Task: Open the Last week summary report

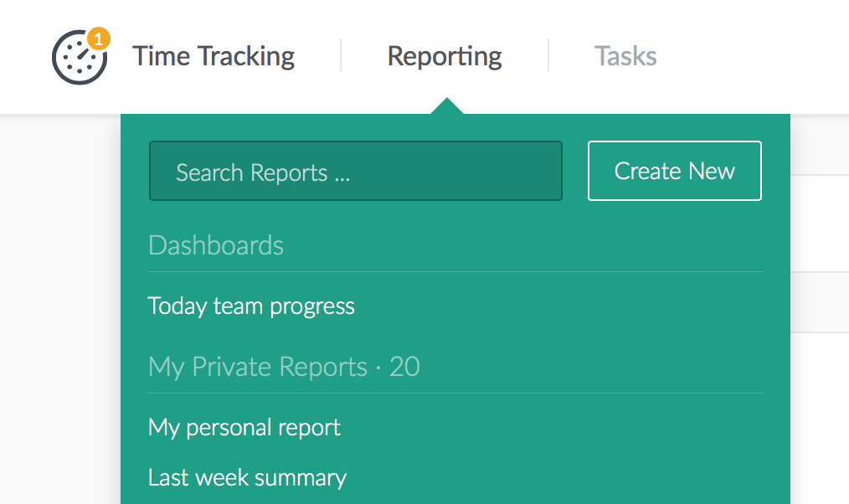Action: pos(247,477)
